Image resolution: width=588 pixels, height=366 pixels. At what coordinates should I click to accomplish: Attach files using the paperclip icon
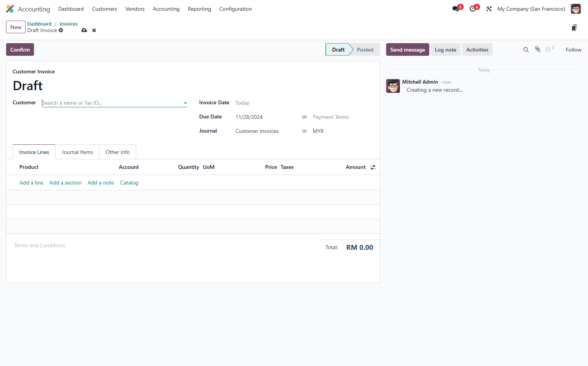pyautogui.click(x=538, y=49)
